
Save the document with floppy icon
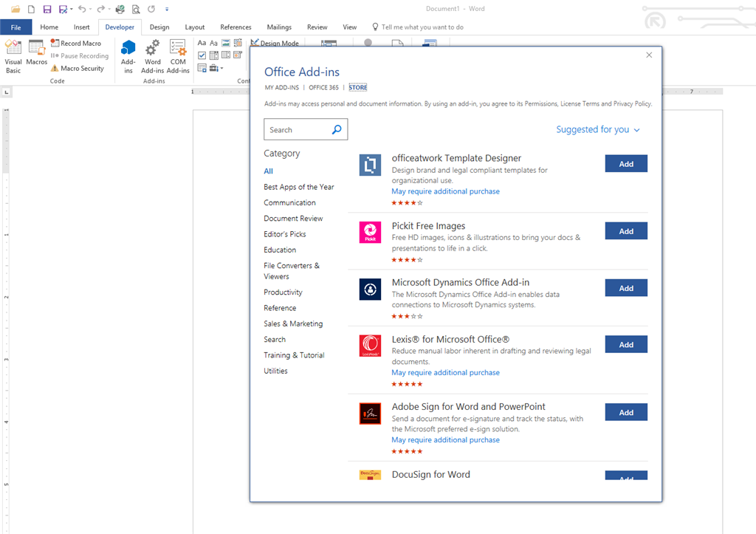pyautogui.click(x=47, y=9)
